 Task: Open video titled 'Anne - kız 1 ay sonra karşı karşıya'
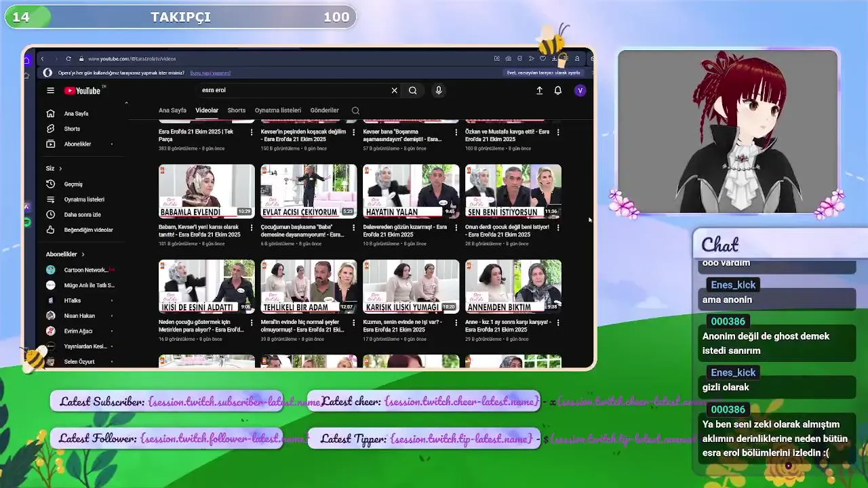point(507,326)
